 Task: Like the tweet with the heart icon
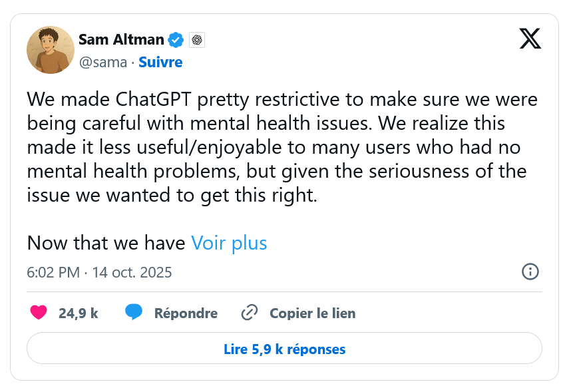click(x=39, y=313)
